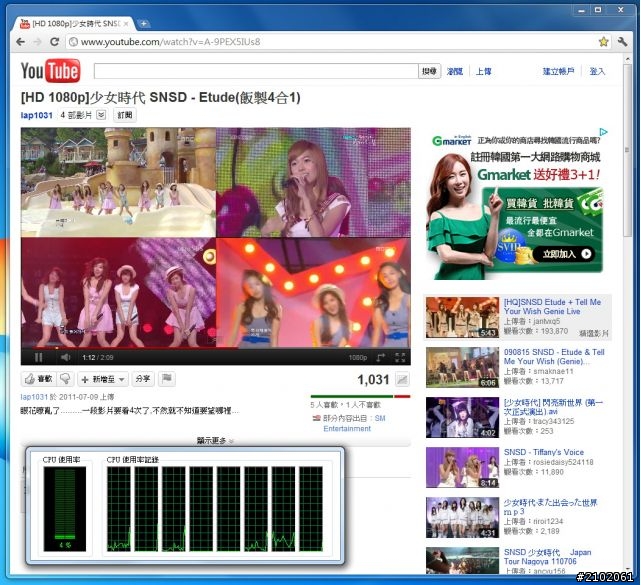Image resolution: width=641 pixels, height=585 pixels.
Task: Open the [HQ]SNSD Etude + Tell Me title link
Action: (552, 307)
